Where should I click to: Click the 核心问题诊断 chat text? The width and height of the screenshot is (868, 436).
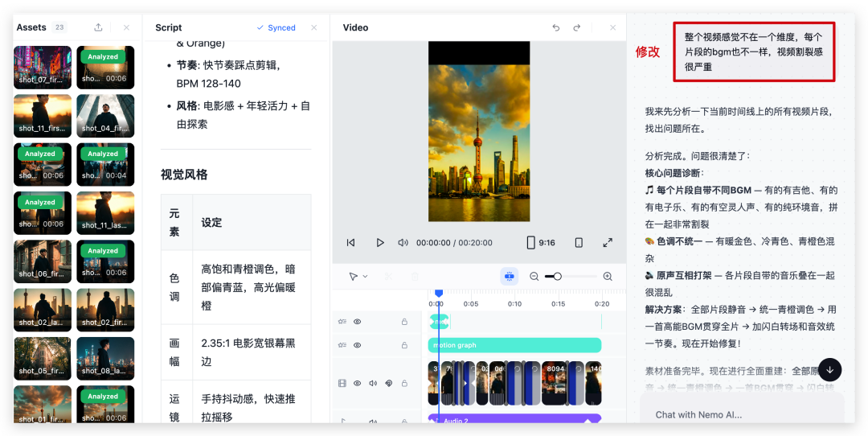[675, 173]
